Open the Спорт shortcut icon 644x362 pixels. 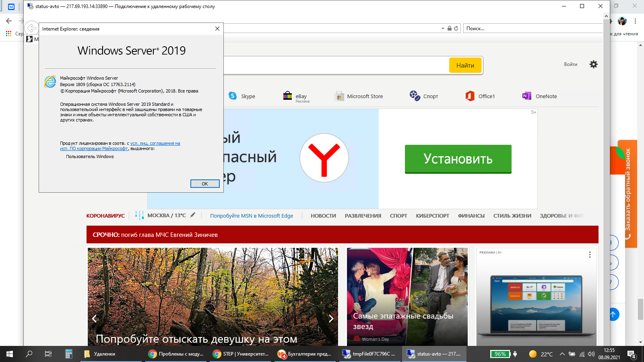pyautogui.click(x=415, y=96)
